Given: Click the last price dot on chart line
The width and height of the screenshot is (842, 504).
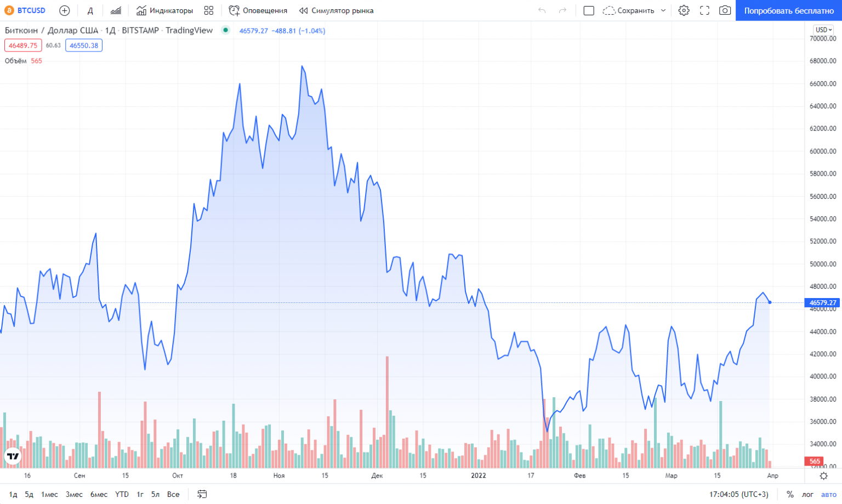Looking at the screenshot, I should (770, 302).
